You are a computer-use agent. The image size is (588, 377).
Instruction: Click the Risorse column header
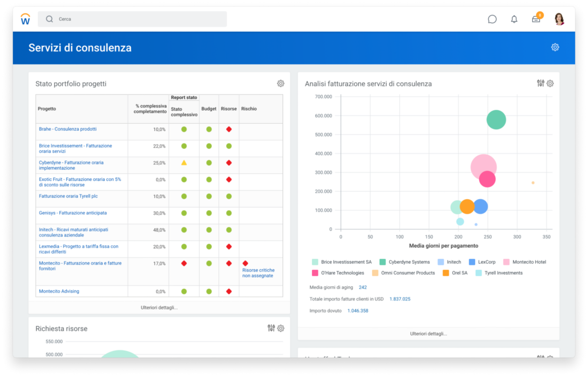[x=229, y=109]
